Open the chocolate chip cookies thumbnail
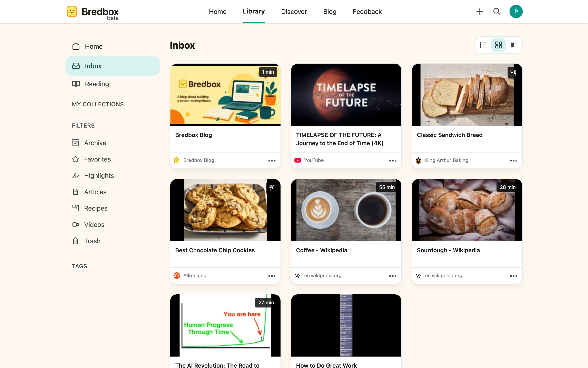Image resolution: width=588 pixels, height=368 pixels. pyautogui.click(x=225, y=210)
